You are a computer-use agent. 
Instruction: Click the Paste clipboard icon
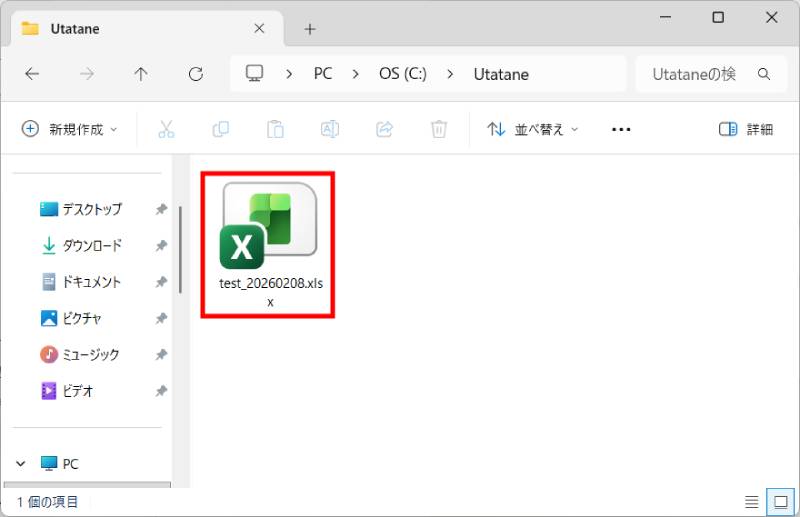(274, 129)
